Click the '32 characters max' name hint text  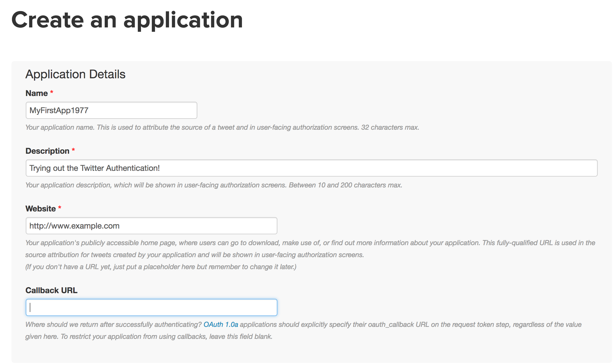pyautogui.click(x=222, y=127)
